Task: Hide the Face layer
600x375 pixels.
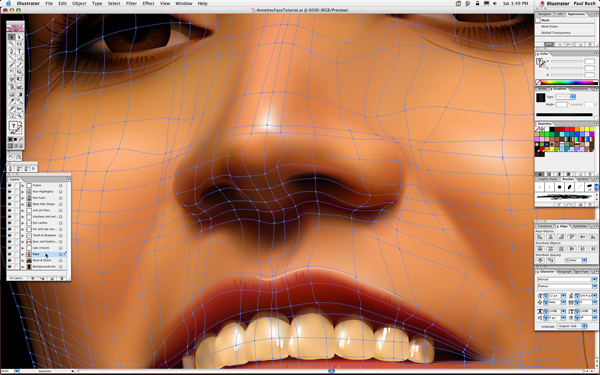Action: pos(10,254)
